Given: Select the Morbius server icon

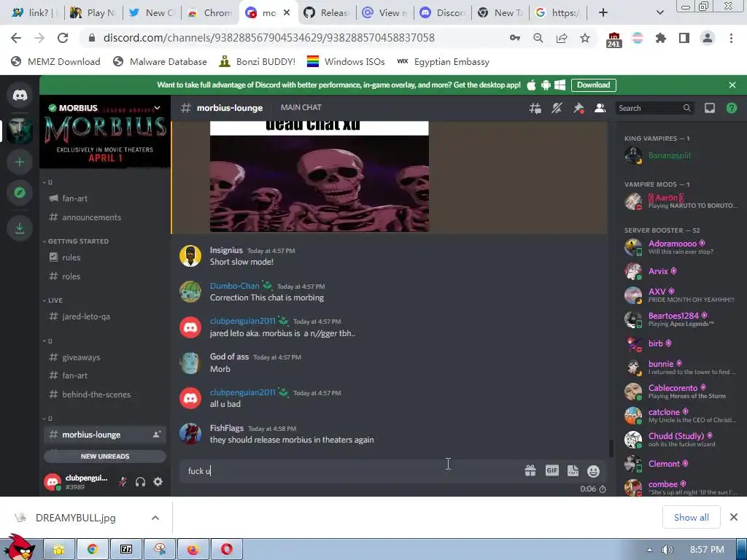Looking at the screenshot, I should (20, 130).
